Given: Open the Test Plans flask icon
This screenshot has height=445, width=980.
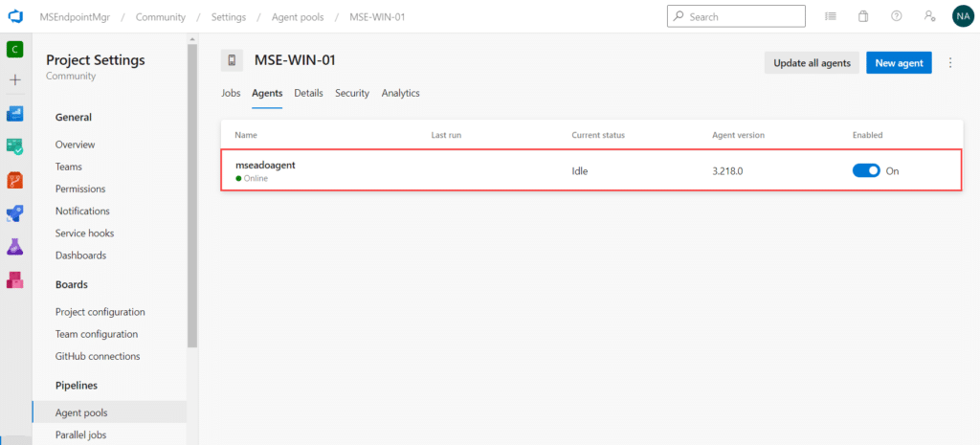Looking at the screenshot, I should (15, 246).
